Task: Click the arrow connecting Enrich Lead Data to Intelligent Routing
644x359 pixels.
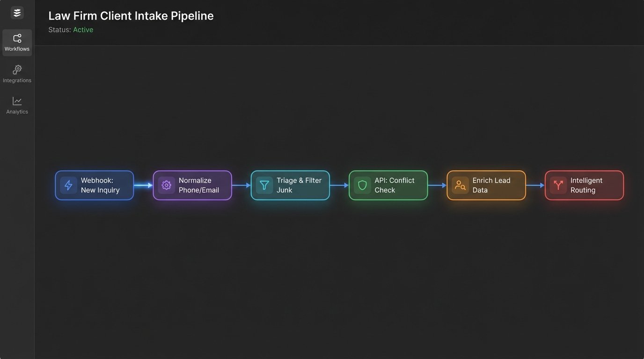Action: pyautogui.click(x=535, y=185)
